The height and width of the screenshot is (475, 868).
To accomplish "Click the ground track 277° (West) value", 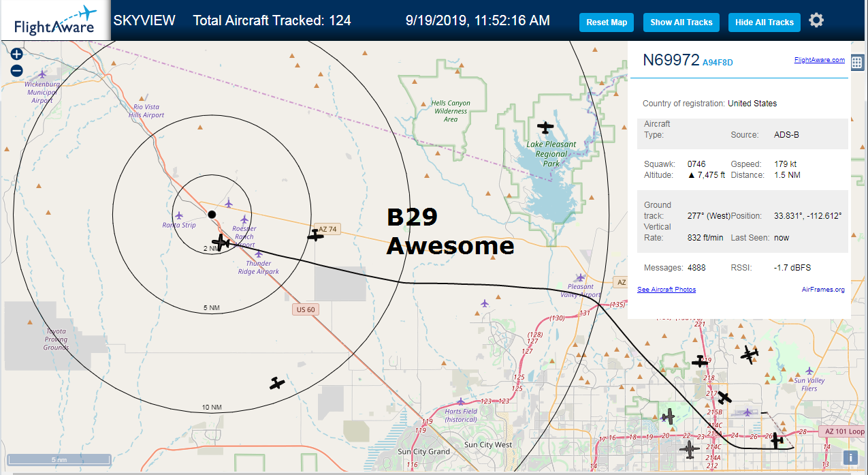I will [x=709, y=216].
